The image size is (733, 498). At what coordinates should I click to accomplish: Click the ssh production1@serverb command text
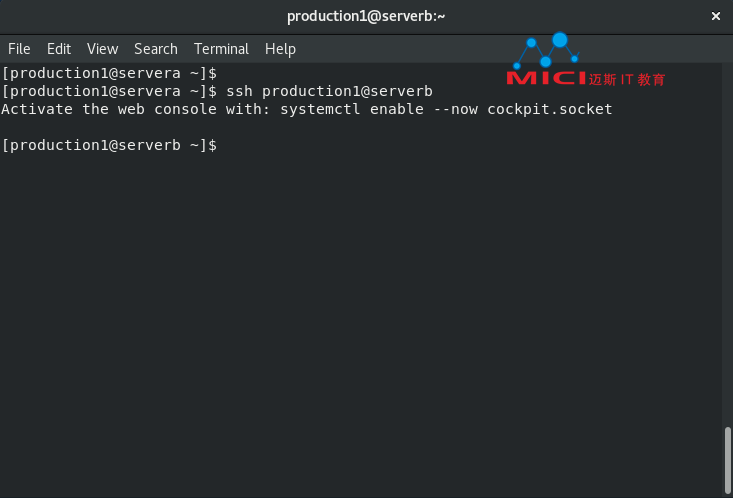329,91
